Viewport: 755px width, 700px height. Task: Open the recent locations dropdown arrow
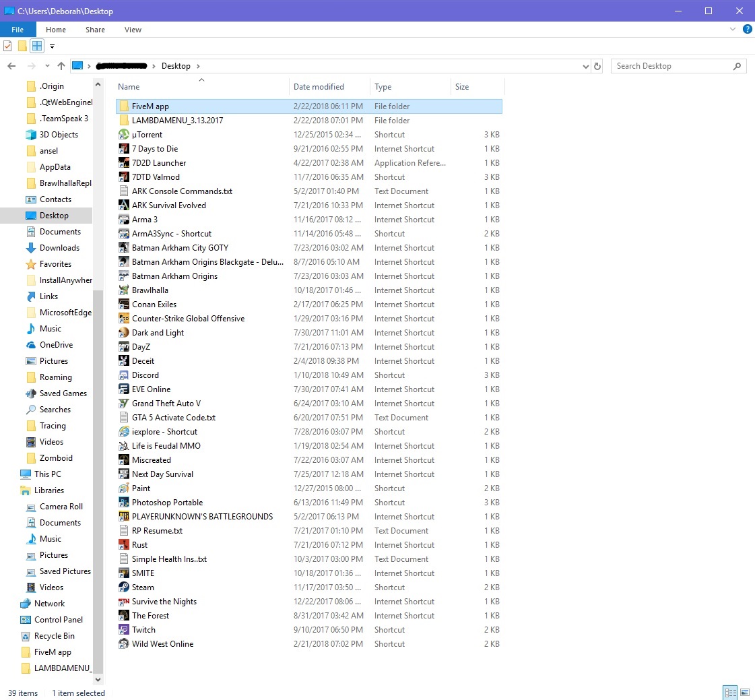tap(46, 66)
